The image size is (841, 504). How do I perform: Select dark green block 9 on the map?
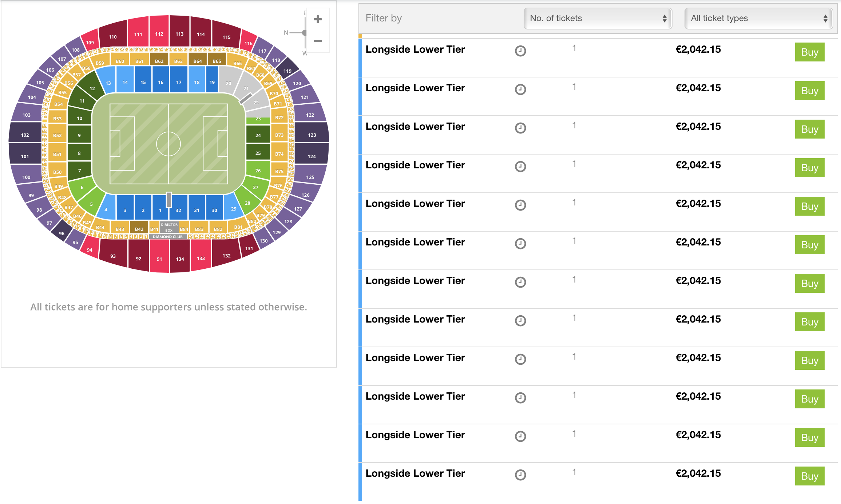pyautogui.click(x=79, y=135)
